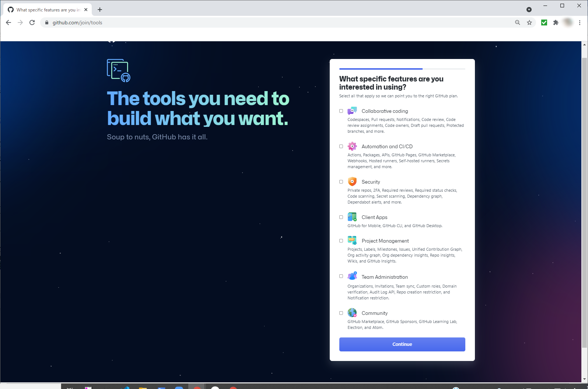
Task: Open the browser extensions puzzle icon
Action: (x=556, y=22)
